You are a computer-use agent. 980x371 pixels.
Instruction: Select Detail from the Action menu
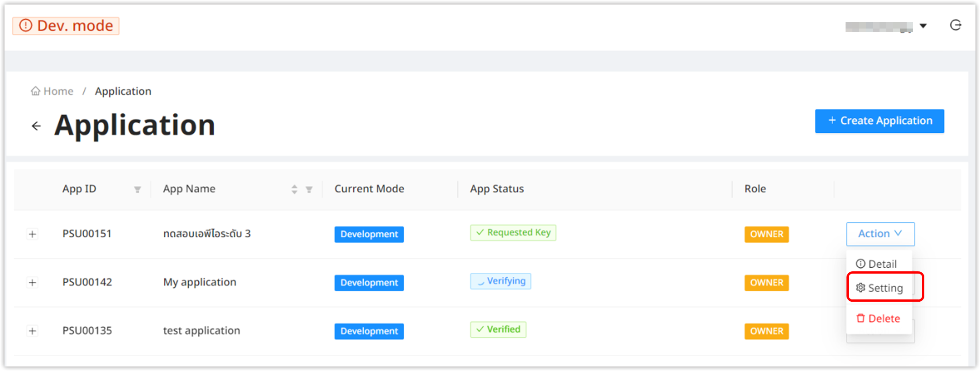click(876, 264)
